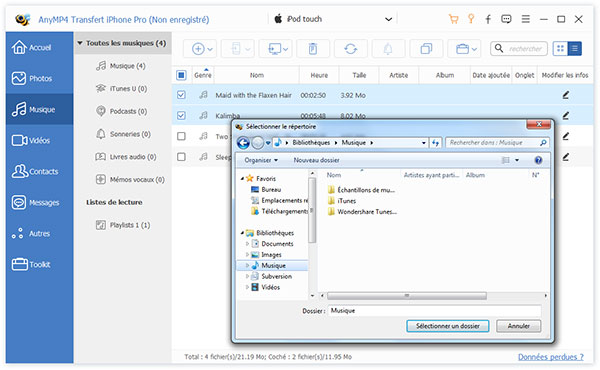
Task: Click Sélectionner un dossier button
Action: point(447,326)
